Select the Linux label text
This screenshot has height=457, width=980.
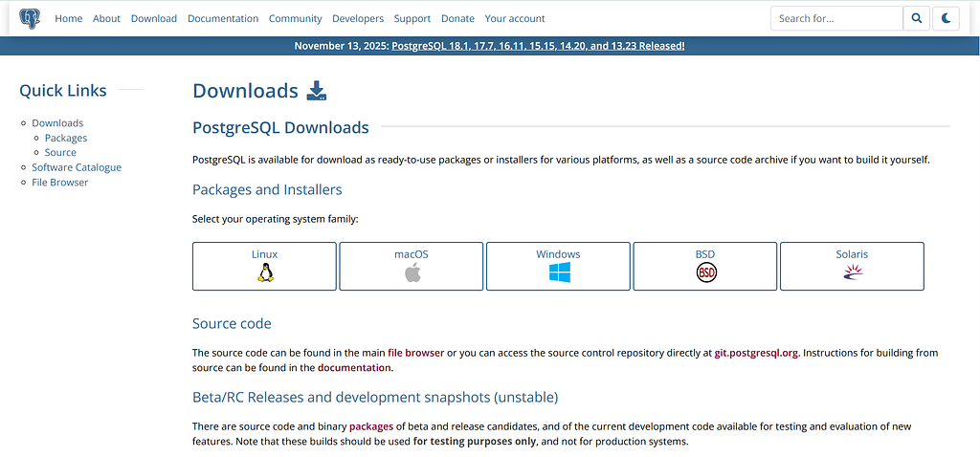coord(265,254)
